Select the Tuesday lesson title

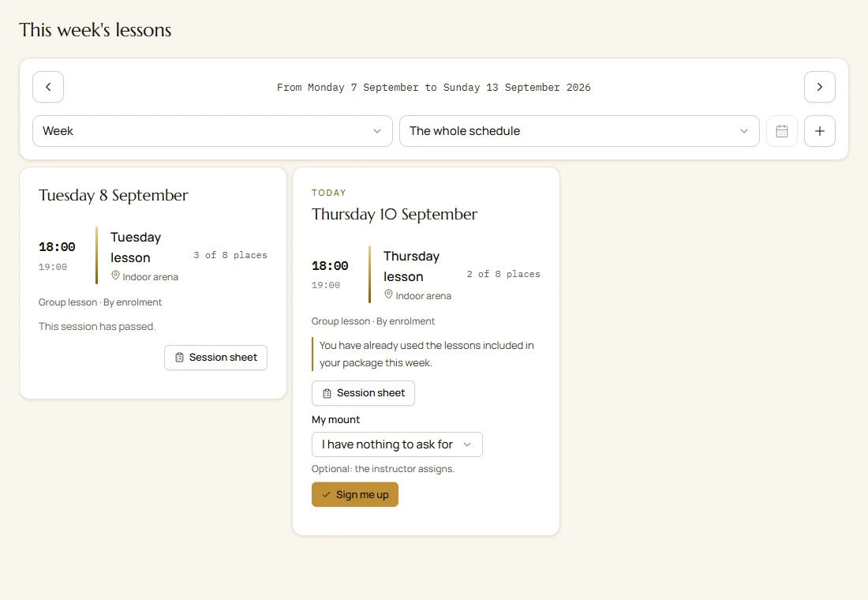click(136, 248)
